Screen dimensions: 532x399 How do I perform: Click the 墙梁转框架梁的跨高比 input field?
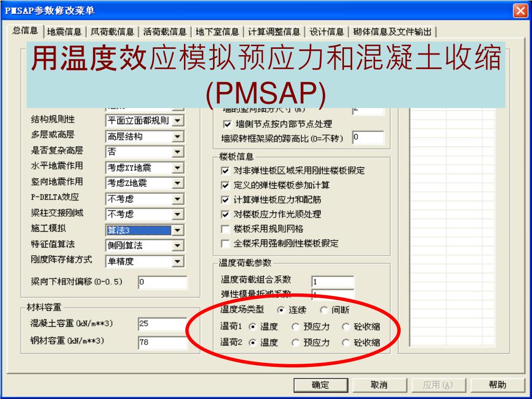pyautogui.click(x=368, y=137)
